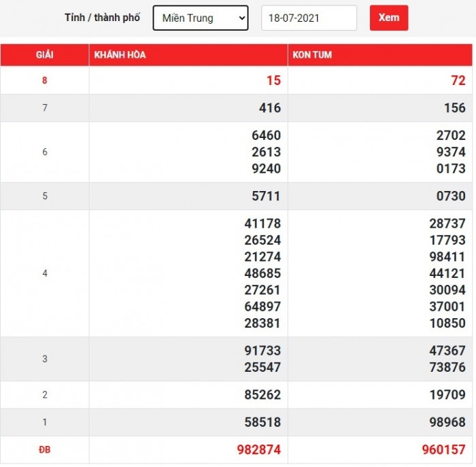
Task: Click Khánh Hòa eighth prize number 15
Action: [x=273, y=80]
